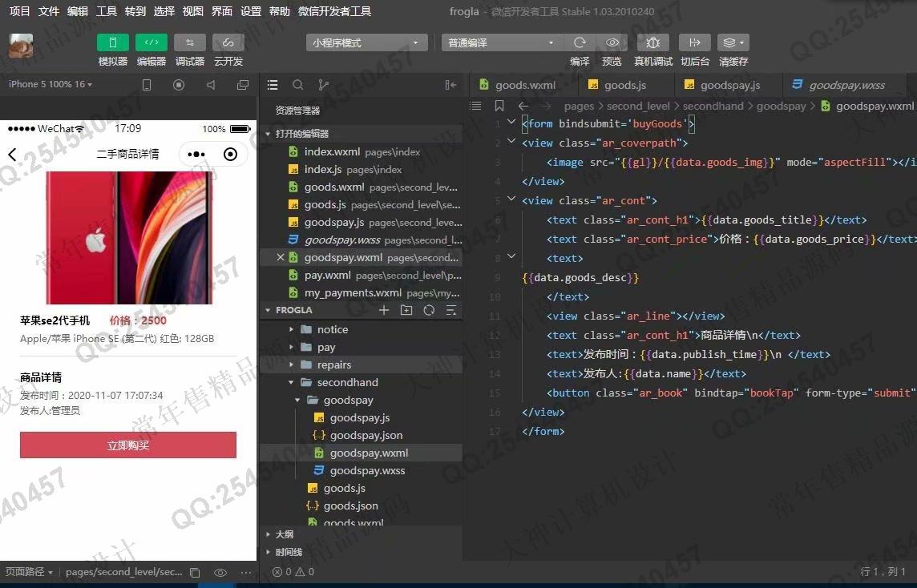Open the normal compile (普通编译) dropdown
917x588 pixels.
(502, 42)
